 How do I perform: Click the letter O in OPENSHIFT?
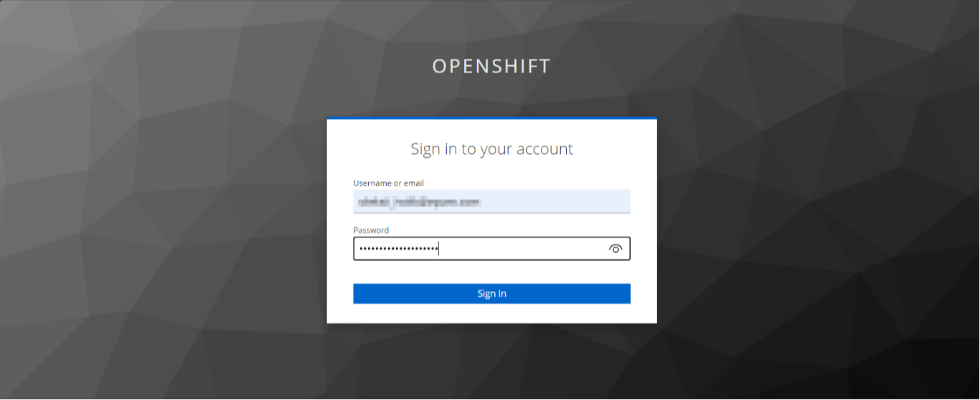[439, 67]
